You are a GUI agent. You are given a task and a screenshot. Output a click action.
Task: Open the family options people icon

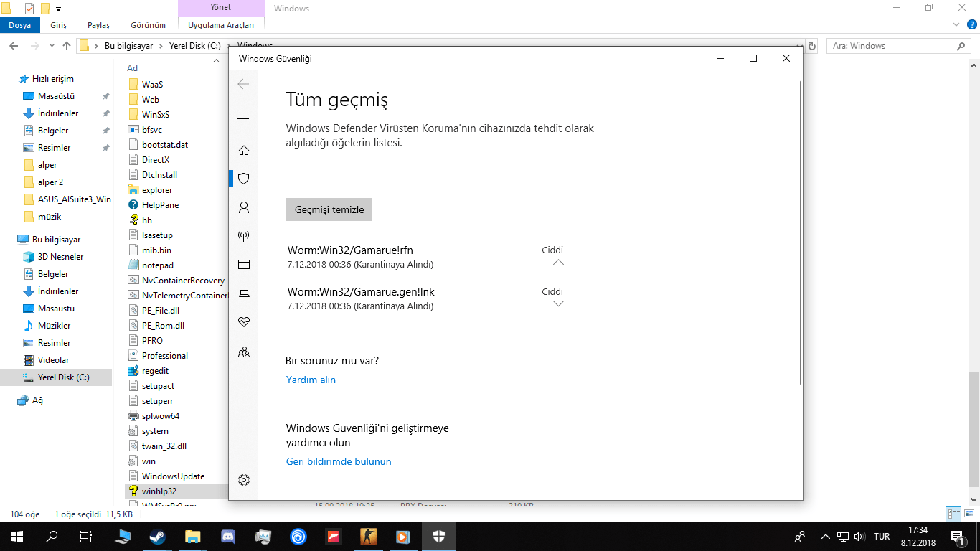244,352
